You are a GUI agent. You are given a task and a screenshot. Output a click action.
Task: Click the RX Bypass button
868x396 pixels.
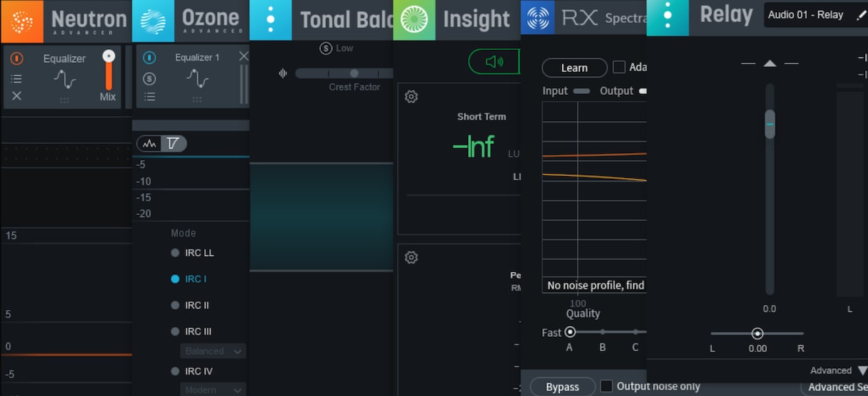coord(562,387)
